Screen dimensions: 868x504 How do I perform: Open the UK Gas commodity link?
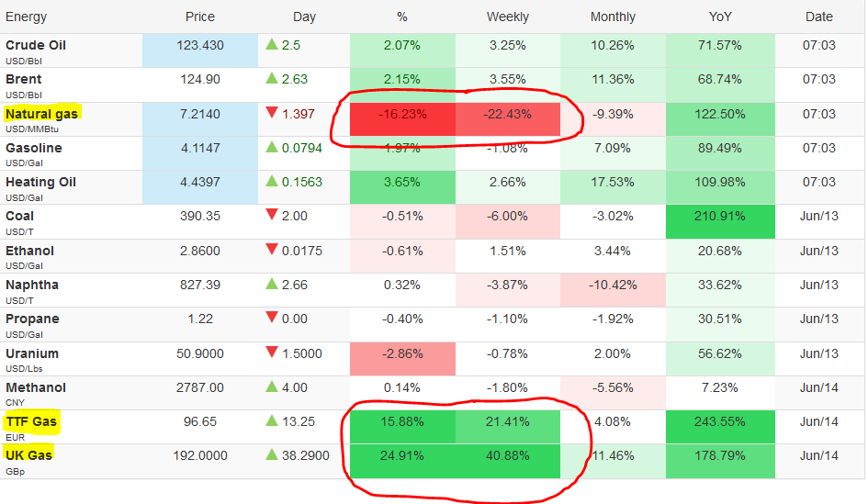(x=28, y=455)
